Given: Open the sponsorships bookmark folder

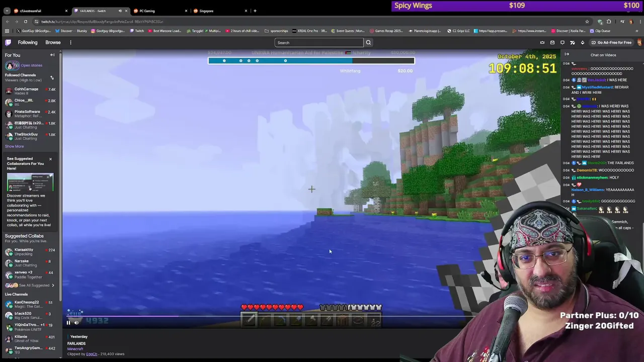Looking at the screenshot, I should coord(276,31).
